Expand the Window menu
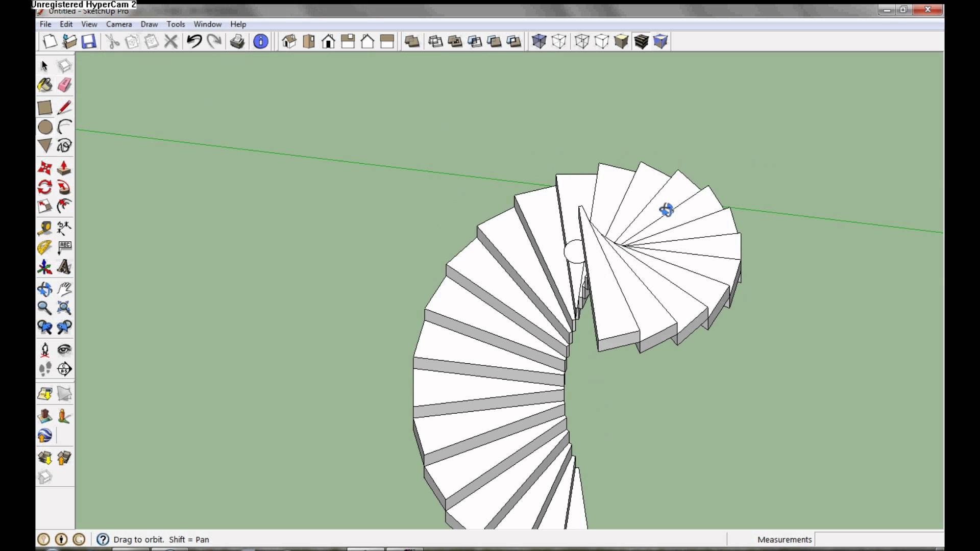This screenshot has height=551, width=980. point(207,24)
